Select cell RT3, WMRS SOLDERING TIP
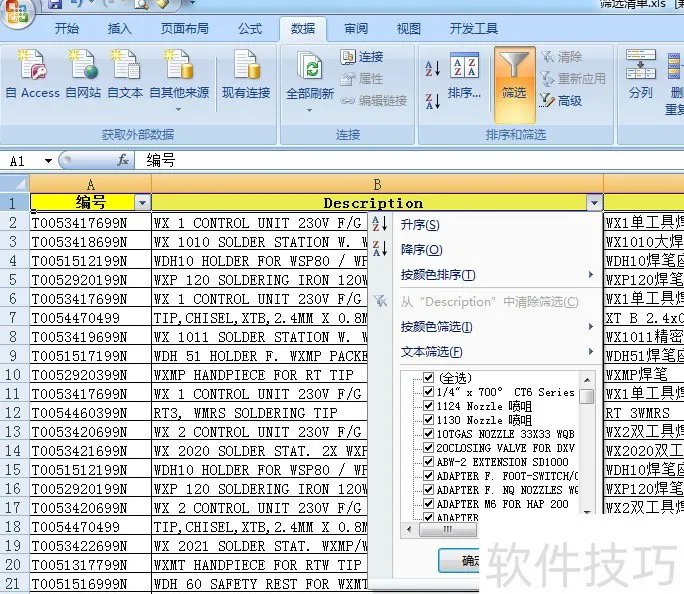Screen dimensions: 684x594 260,413
